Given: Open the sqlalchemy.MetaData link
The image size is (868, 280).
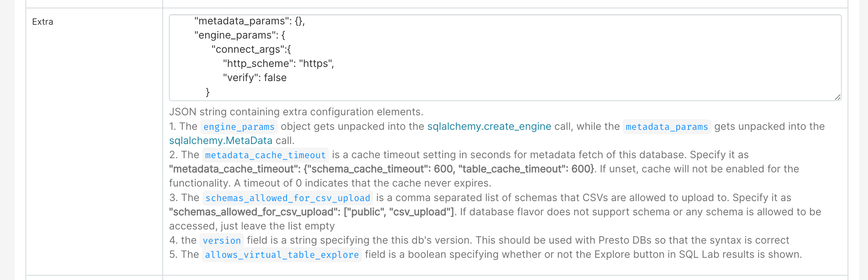Looking at the screenshot, I should [x=221, y=141].
